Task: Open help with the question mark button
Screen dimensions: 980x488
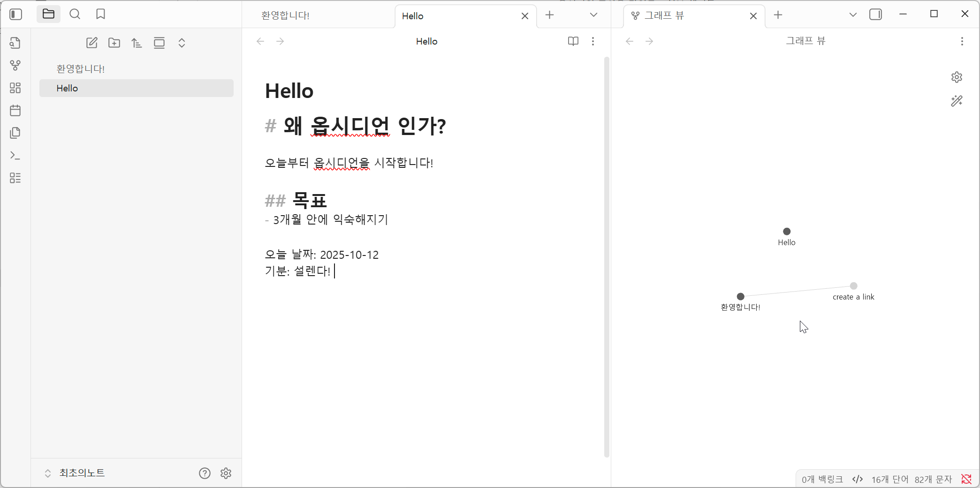Action: point(205,473)
